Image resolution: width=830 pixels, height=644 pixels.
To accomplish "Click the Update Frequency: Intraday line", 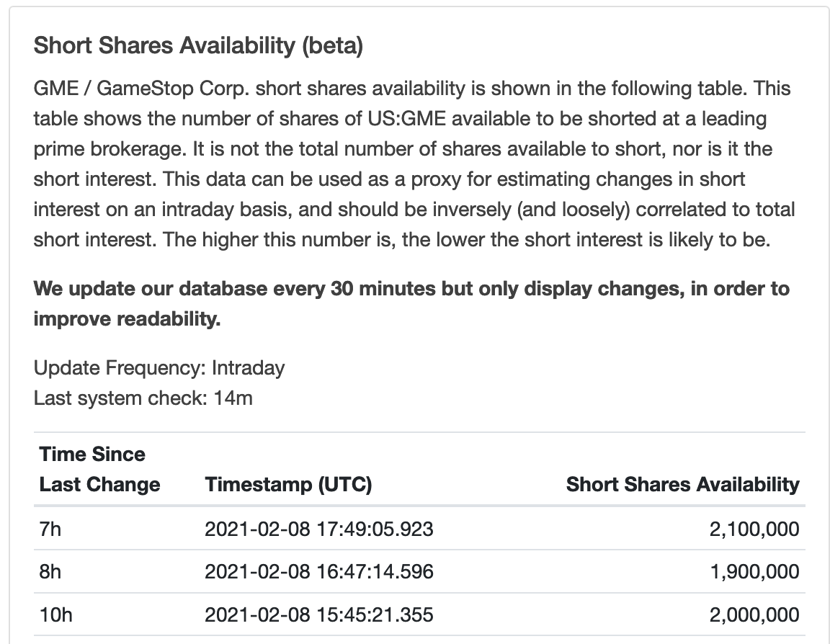I will 159,368.
